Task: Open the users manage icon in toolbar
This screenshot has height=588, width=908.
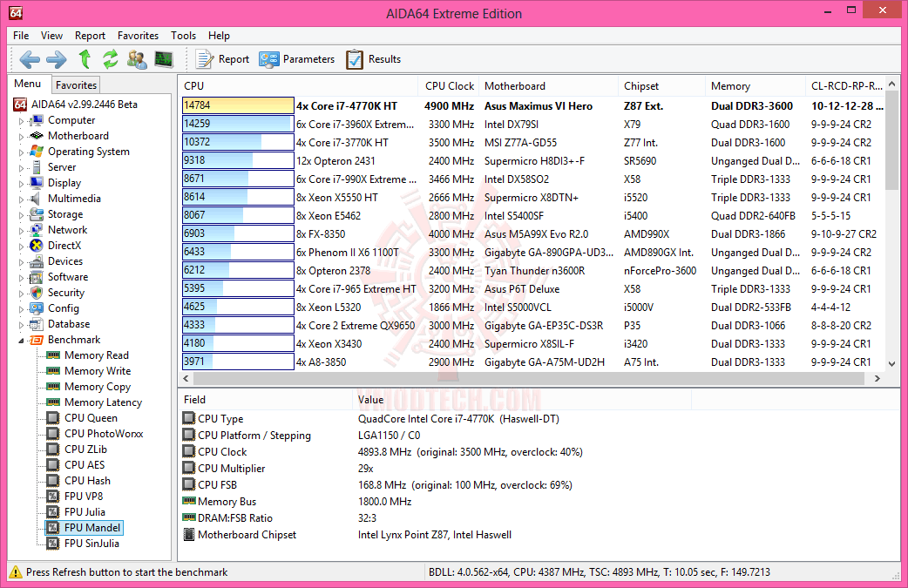Action: [x=137, y=59]
